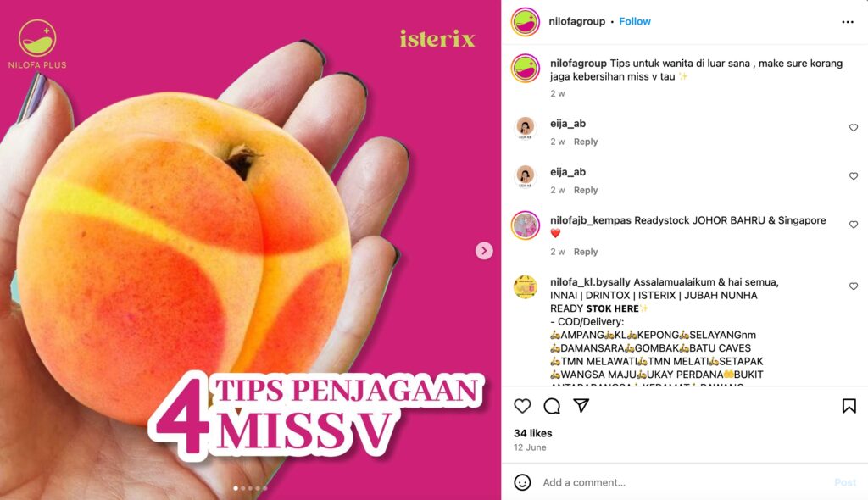Follow the nilofagroup account
Image resolution: width=868 pixels, height=500 pixels.
tap(634, 21)
